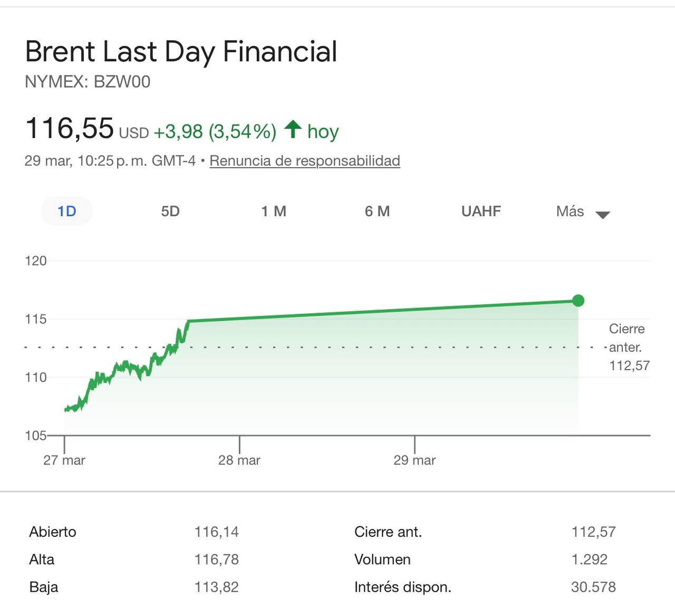Click the '29 mar' axis label
The image size is (675, 616).
[415, 459]
